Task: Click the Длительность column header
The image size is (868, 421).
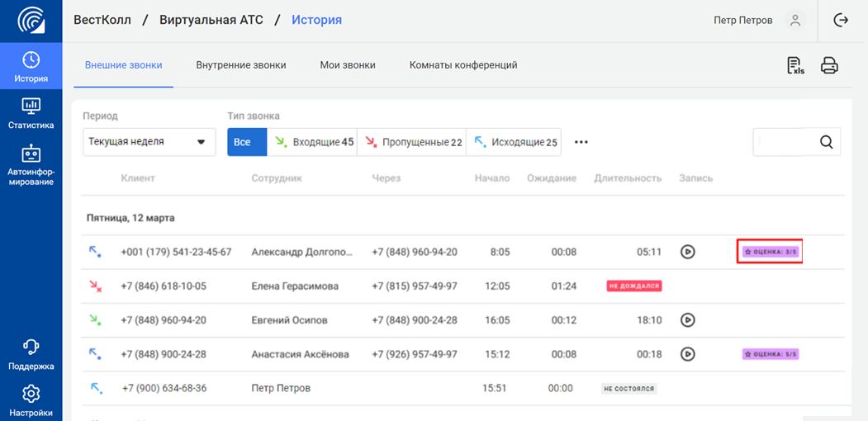Action: point(628,178)
